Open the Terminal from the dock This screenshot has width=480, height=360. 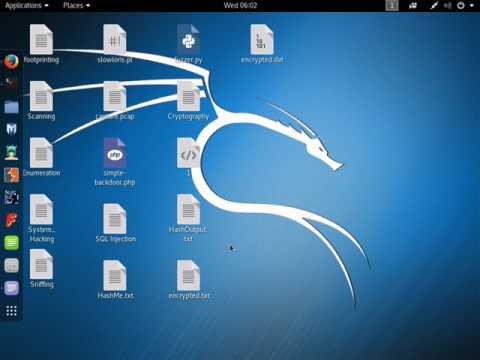click(x=11, y=83)
